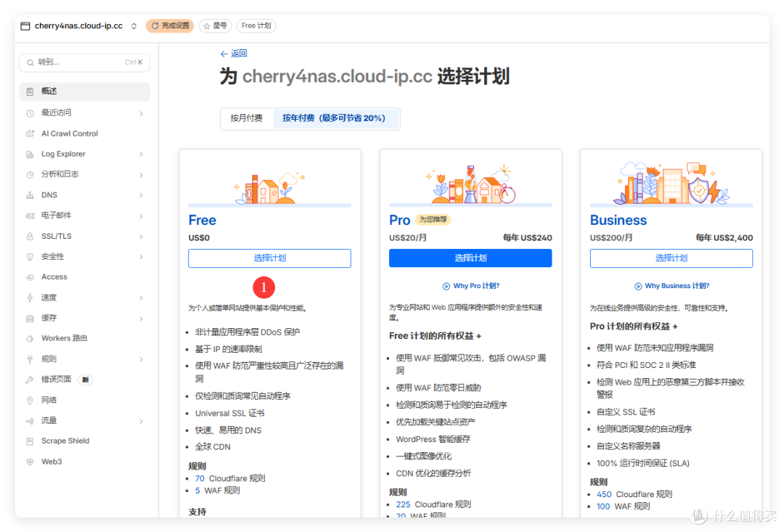Click the 分析和日志 chart icon

(30, 174)
